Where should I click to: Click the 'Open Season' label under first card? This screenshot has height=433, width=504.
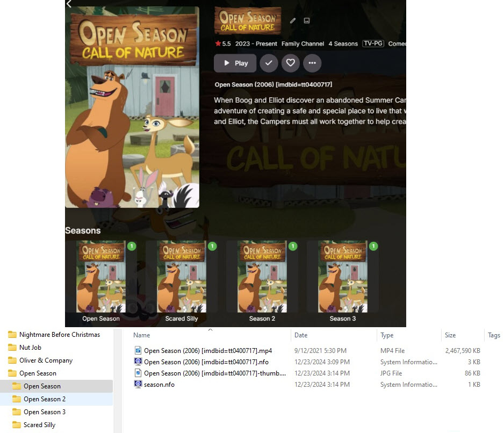point(101,319)
